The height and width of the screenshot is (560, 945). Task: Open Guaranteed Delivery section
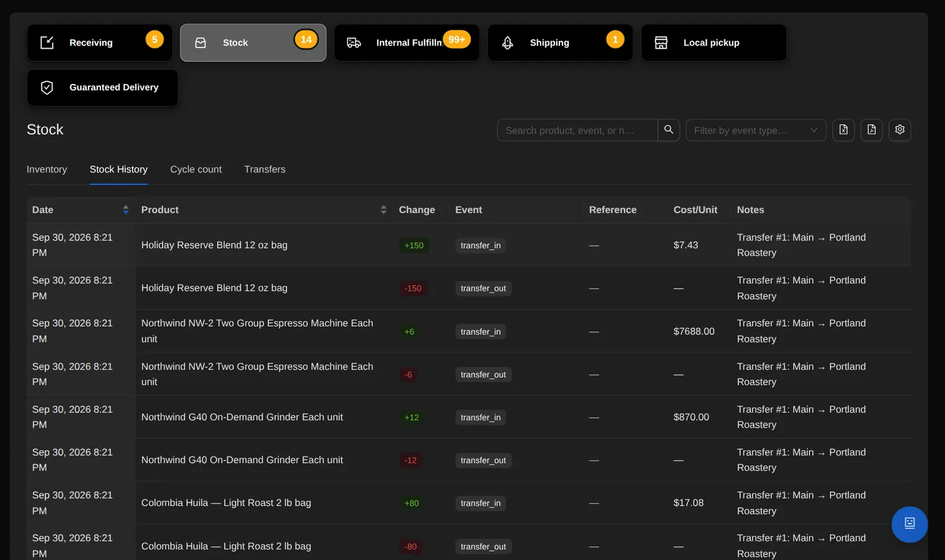(x=103, y=87)
